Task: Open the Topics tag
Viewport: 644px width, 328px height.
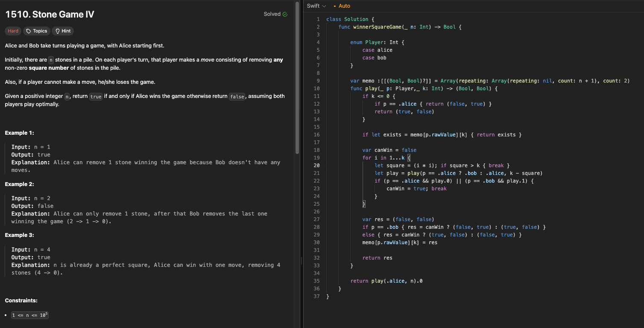Action: click(37, 31)
